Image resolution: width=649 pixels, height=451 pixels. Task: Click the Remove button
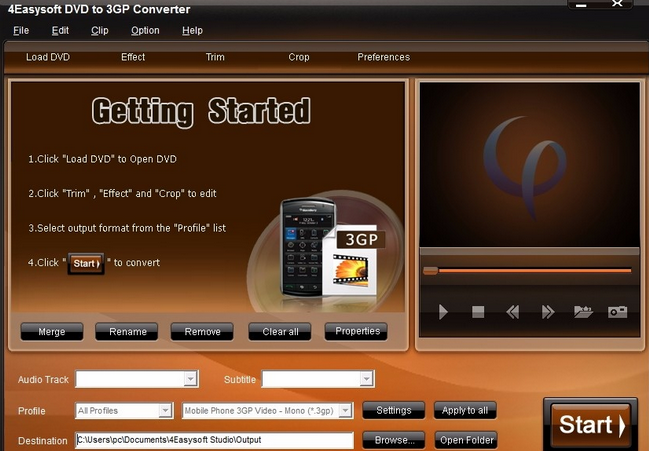click(x=202, y=332)
